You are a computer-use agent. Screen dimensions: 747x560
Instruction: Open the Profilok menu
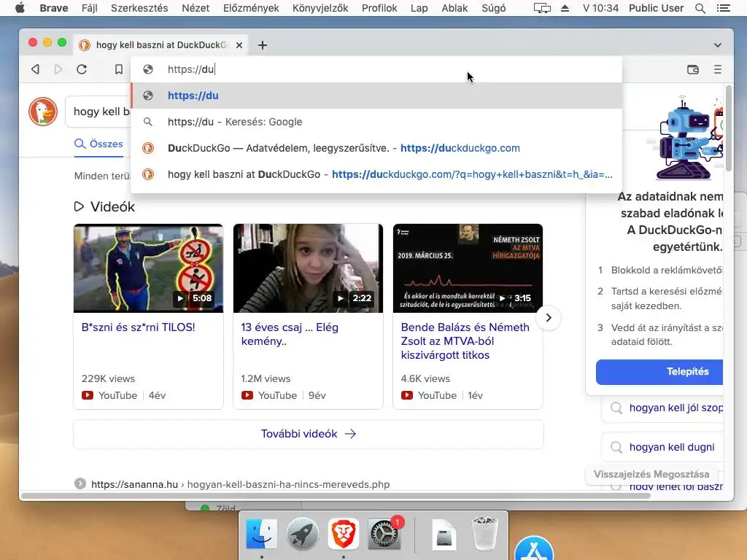coord(379,8)
